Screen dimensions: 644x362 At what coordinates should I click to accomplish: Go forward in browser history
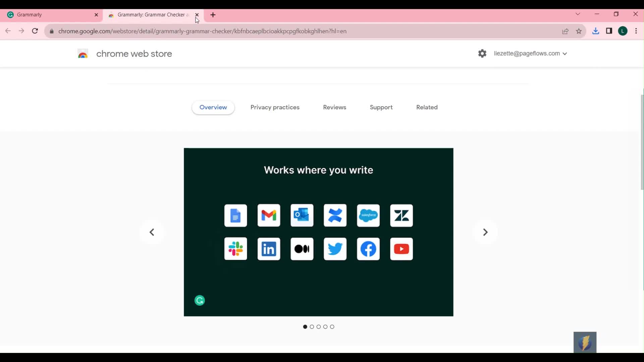(21, 31)
